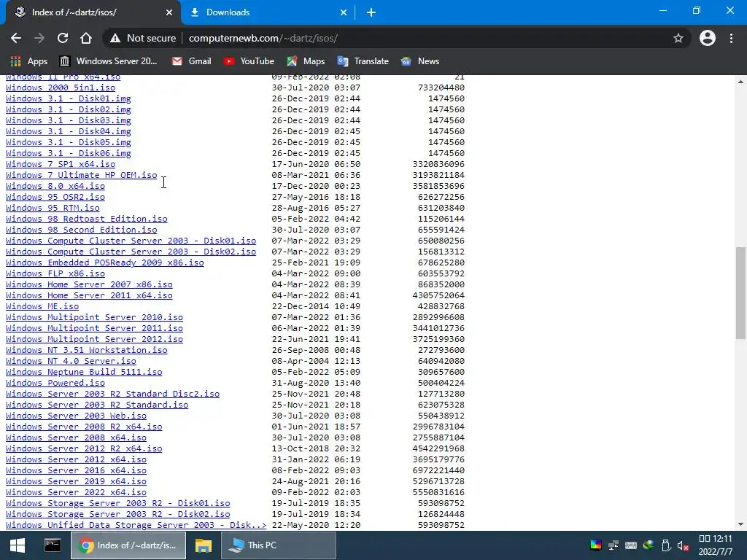Open the Windows Start button
Screen dimensions: 747x560
coord(18,545)
